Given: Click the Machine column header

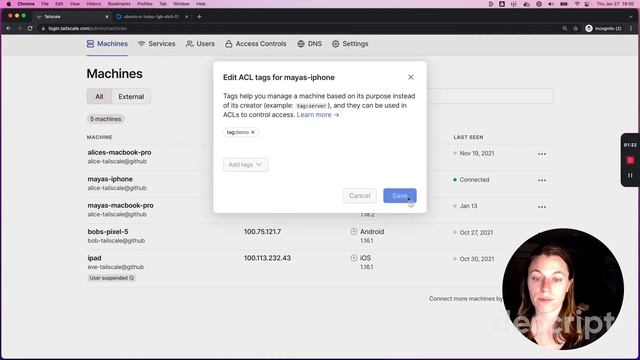Looking at the screenshot, I should pos(100,137).
